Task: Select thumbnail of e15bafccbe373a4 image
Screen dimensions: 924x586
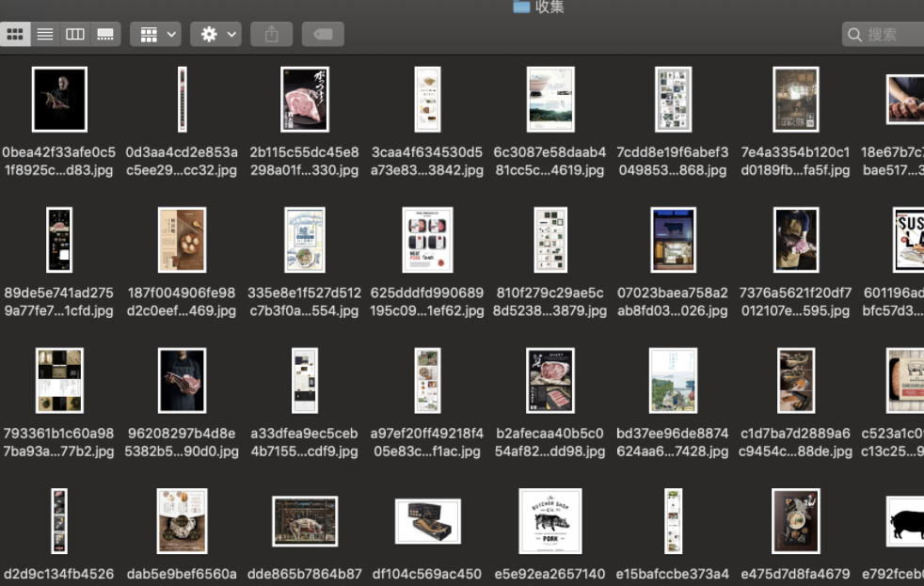Action: click(673, 521)
